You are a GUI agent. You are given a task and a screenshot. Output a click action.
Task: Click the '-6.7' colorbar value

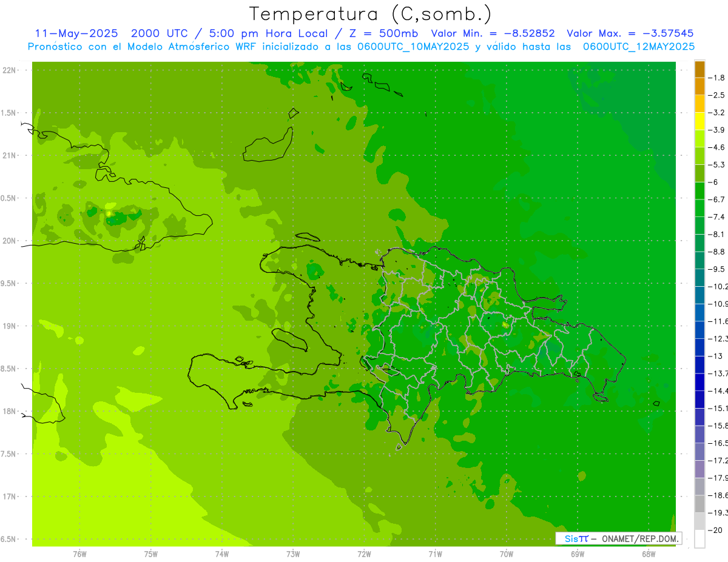pyautogui.click(x=716, y=199)
